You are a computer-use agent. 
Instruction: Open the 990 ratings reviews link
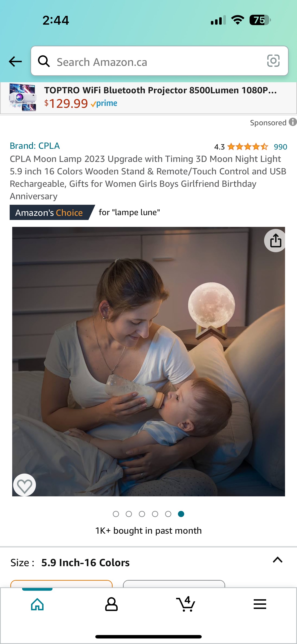280,147
